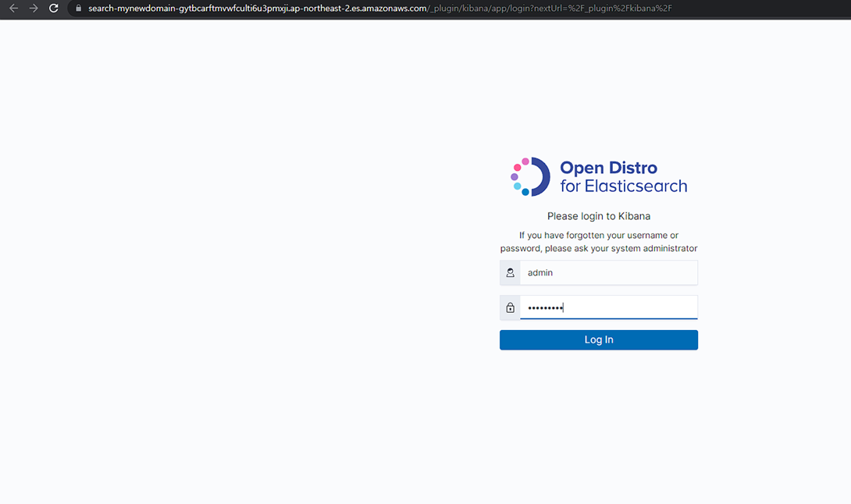This screenshot has width=851, height=504.
Task: Click the URL in the address bar
Action: click(x=380, y=8)
